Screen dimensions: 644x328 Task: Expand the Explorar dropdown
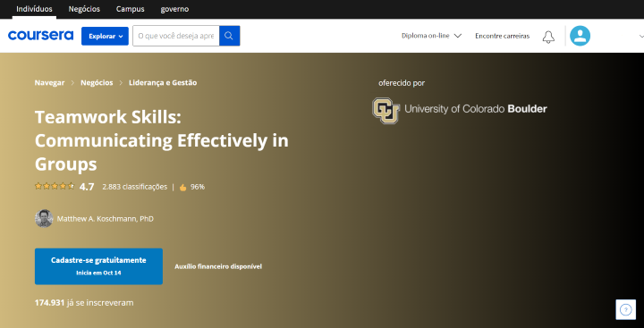point(105,36)
